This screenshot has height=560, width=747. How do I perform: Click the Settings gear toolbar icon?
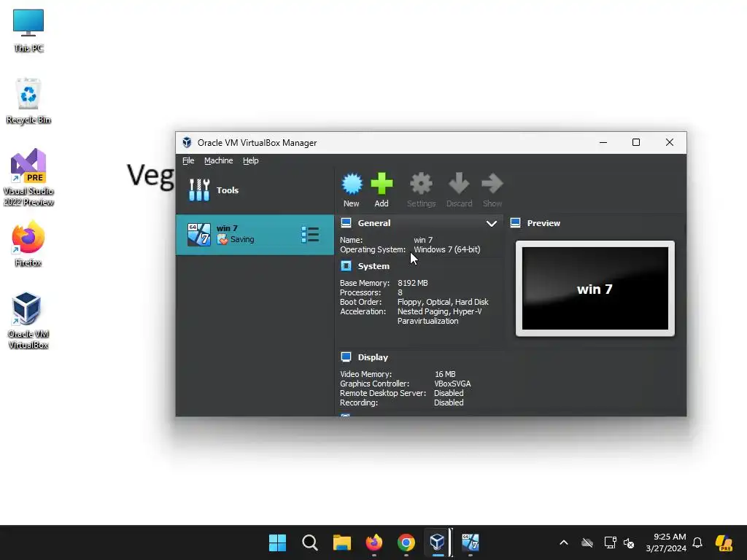point(421,184)
